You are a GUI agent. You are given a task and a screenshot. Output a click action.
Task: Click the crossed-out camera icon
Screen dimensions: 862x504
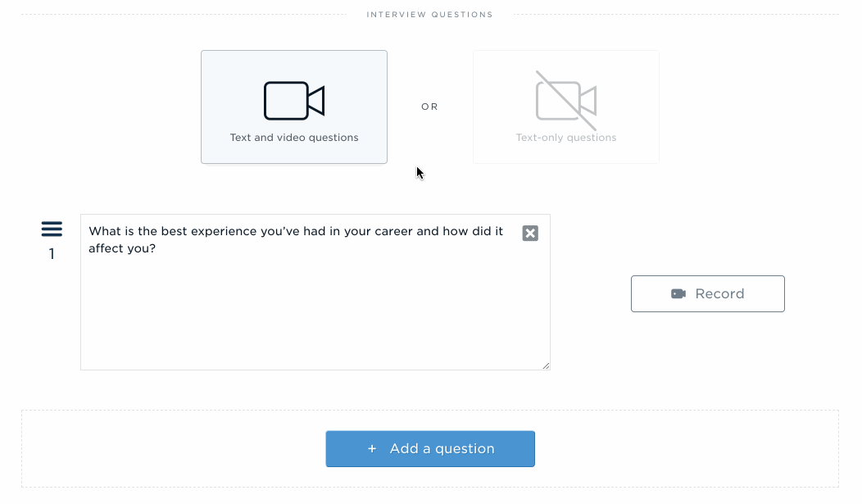coord(565,101)
